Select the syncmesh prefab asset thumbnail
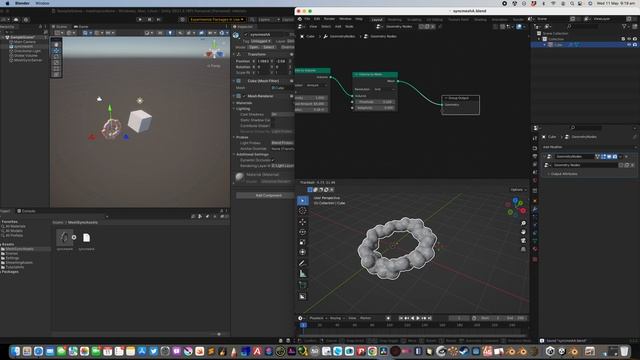The image size is (640, 360). 64,238
